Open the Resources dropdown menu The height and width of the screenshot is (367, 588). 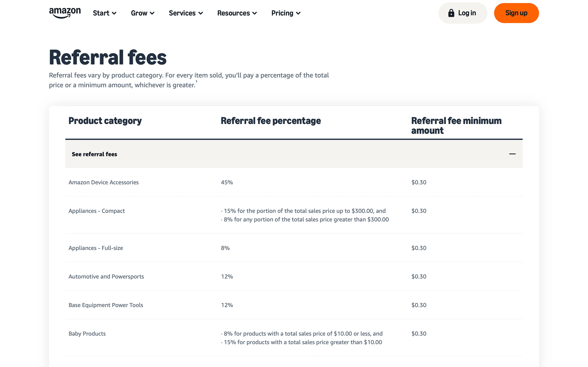click(237, 13)
